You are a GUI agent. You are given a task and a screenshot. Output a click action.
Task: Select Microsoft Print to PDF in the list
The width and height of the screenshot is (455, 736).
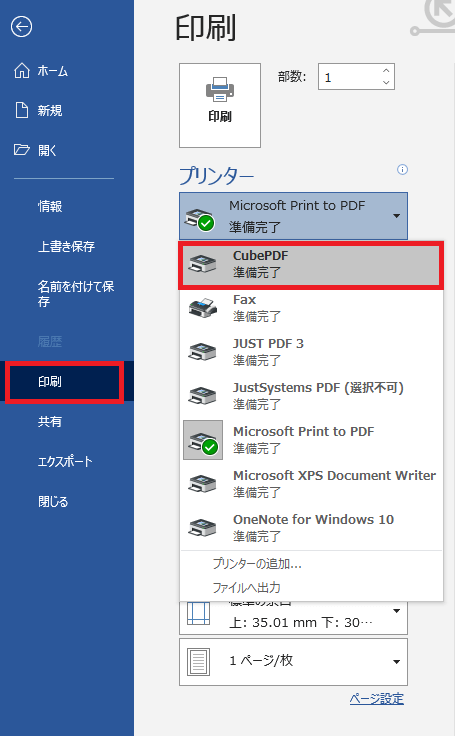coord(311,439)
